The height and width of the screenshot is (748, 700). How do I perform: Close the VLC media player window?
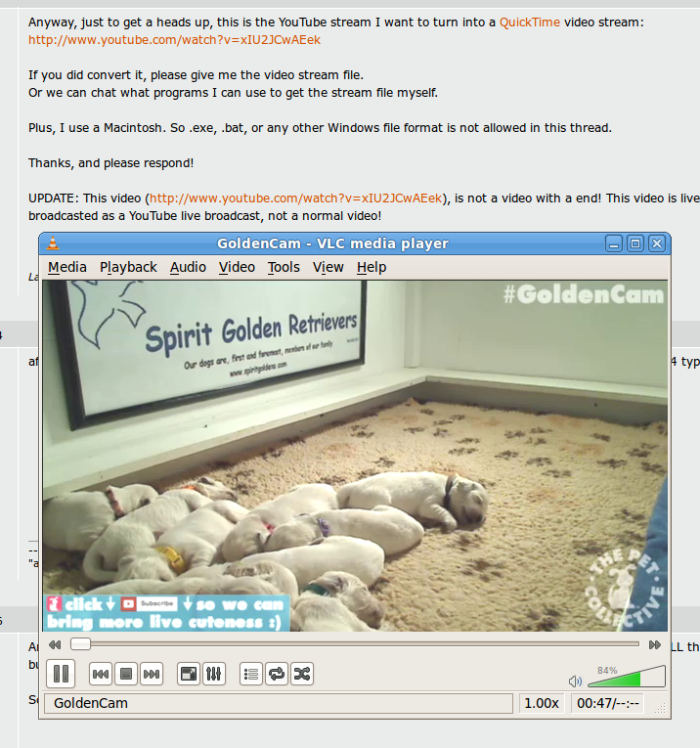pos(657,243)
